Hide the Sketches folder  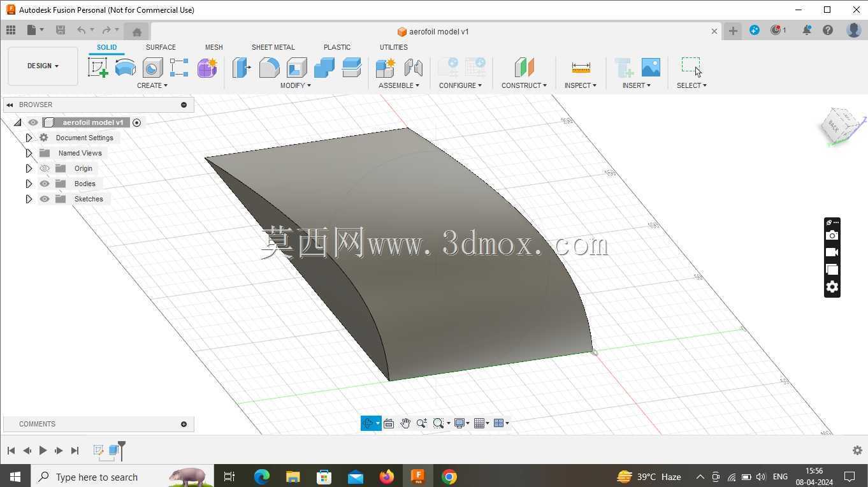click(x=45, y=199)
